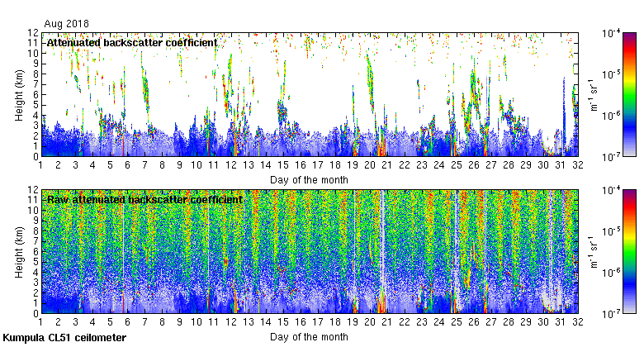Image resolution: width=644 pixels, height=347 pixels.
Task: Click the "Kumpula CL51 ceilometer" caption
Action: pyautogui.click(x=64, y=338)
